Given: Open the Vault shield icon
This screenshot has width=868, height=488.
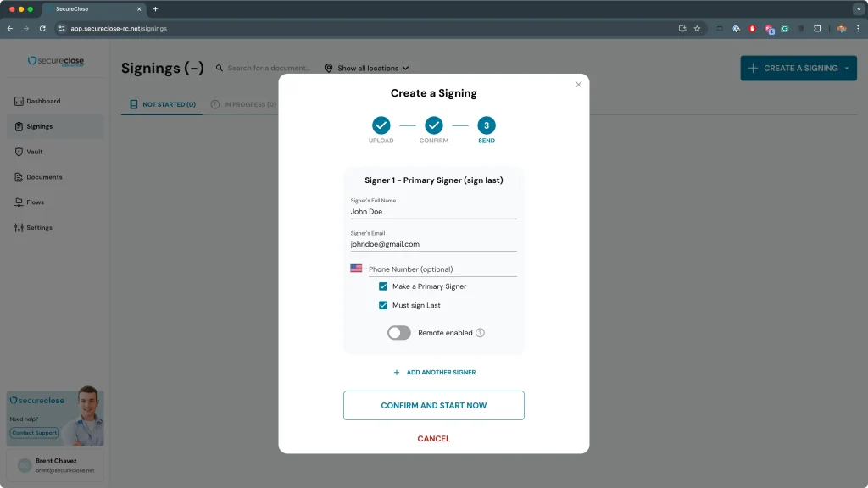Looking at the screenshot, I should click(x=19, y=152).
